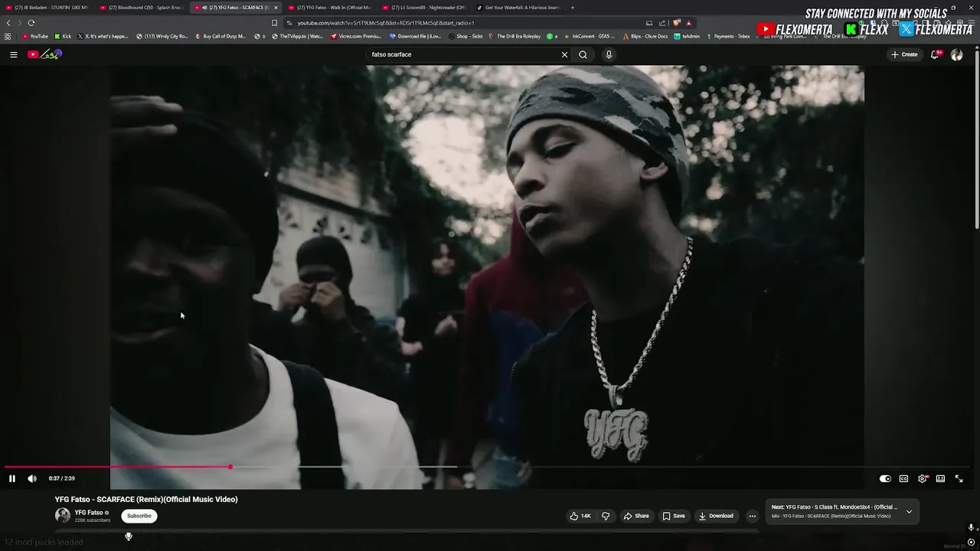Save the video to a playlist

[674, 516]
